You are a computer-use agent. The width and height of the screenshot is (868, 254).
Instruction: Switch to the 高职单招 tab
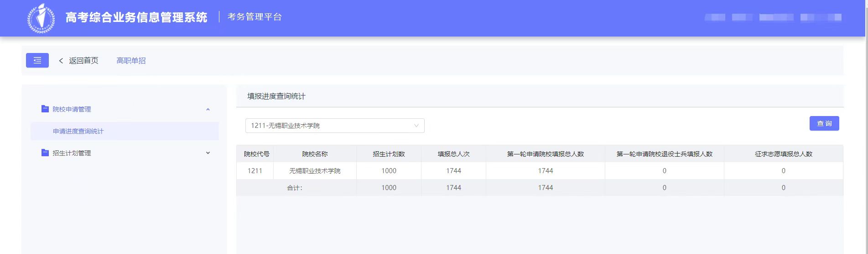point(131,61)
